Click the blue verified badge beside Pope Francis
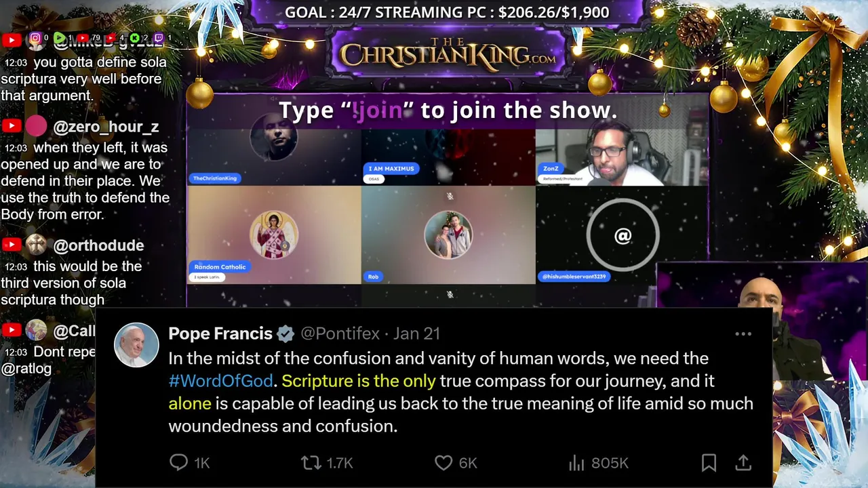Viewport: 868px width, 488px height. coord(285,333)
